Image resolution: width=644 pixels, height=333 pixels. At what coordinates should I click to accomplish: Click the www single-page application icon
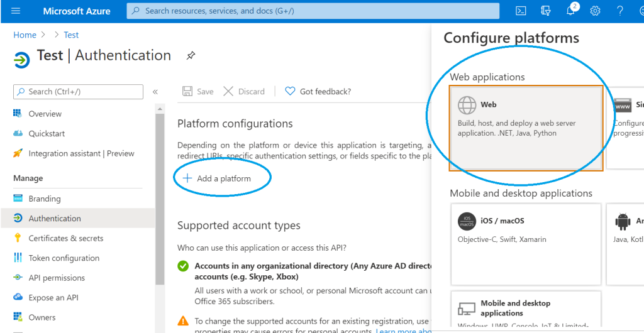pyautogui.click(x=623, y=106)
